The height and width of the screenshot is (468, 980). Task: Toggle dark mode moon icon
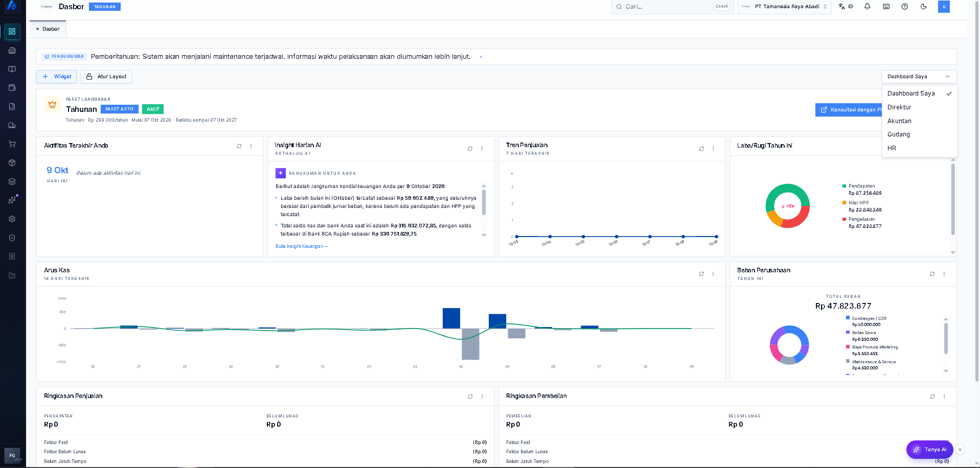tap(924, 7)
